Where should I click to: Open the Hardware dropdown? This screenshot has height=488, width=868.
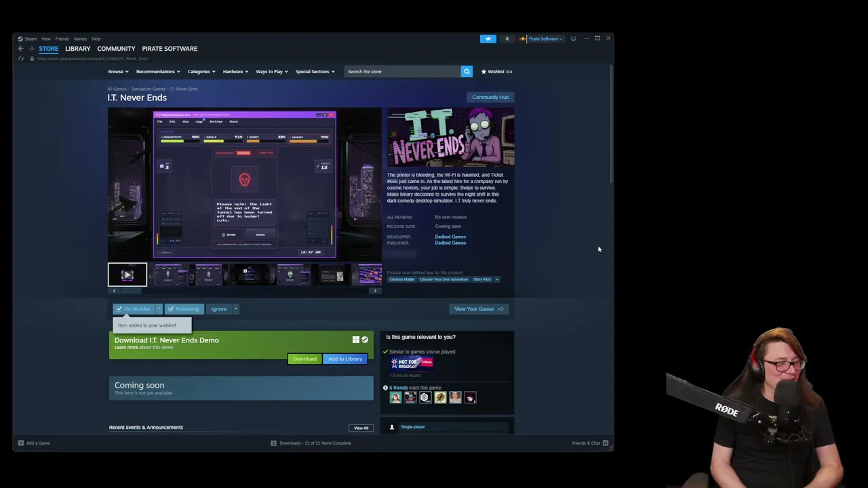[x=235, y=71]
